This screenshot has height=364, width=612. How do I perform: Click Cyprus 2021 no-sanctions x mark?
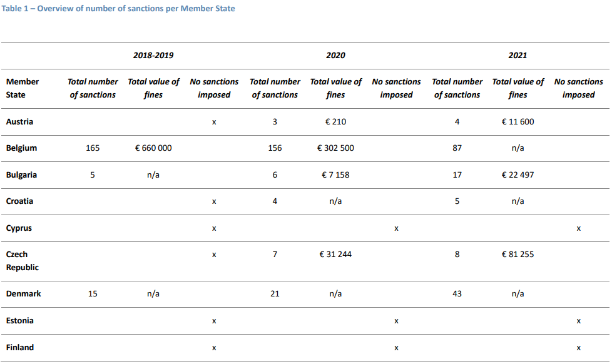[x=578, y=229]
